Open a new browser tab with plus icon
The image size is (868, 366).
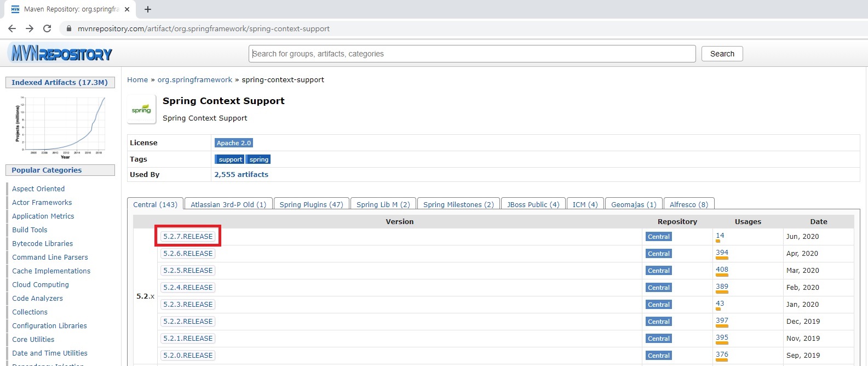[148, 9]
